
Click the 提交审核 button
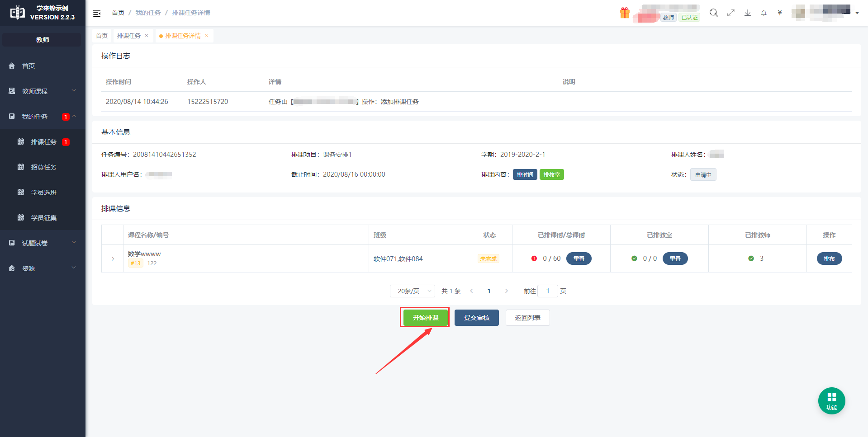coord(476,318)
